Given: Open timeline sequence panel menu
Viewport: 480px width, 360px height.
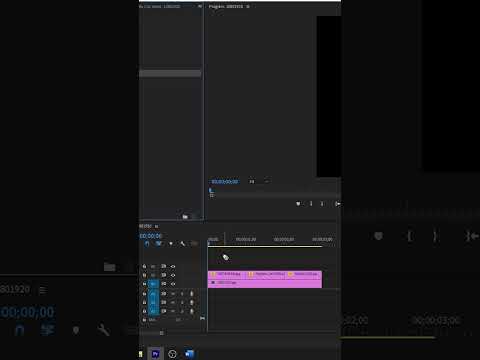Looking at the screenshot, I should [156, 226].
